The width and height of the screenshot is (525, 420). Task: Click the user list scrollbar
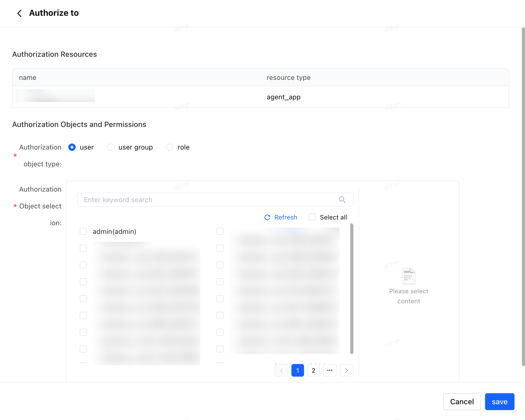coord(352,288)
